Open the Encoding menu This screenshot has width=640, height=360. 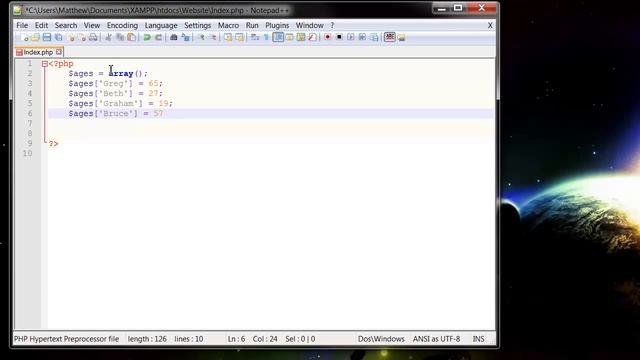[x=122, y=25]
